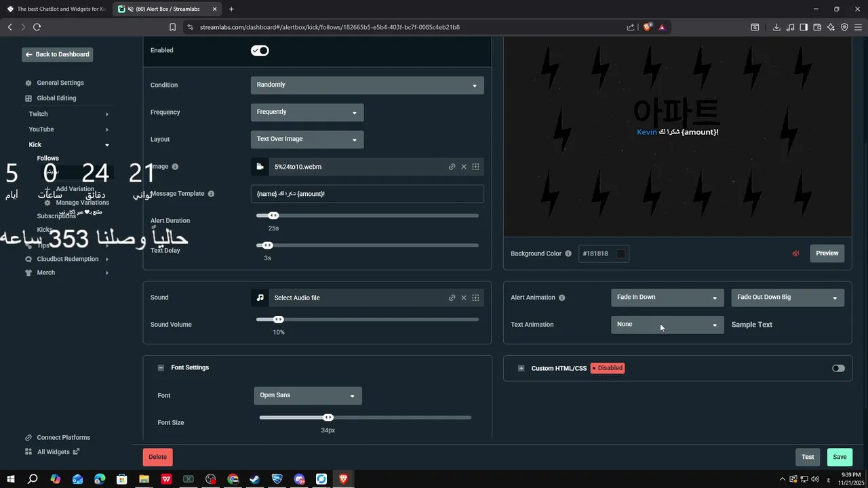Open the Frequency dropdown
868x488 pixels.
tap(307, 112)
